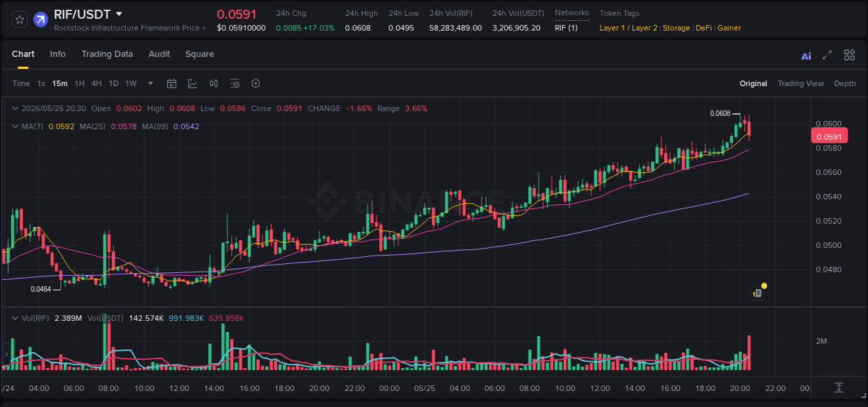Click 24h Vol(RIF) value 58,283,489.00
Screen dimensions: 868x407
456,28
